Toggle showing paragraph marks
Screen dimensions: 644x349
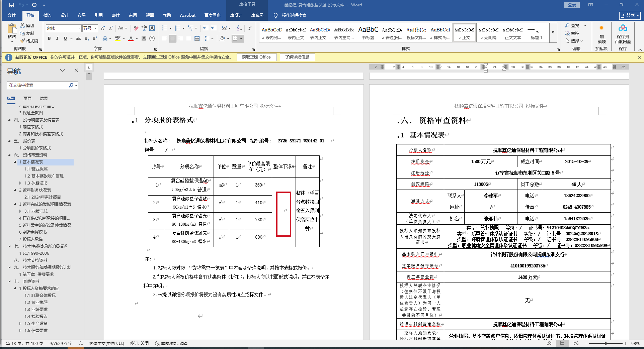coord(250,28)
